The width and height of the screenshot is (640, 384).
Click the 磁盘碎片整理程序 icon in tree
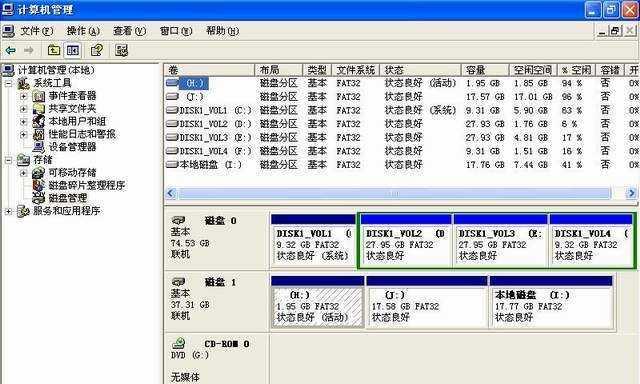[38, 185]
